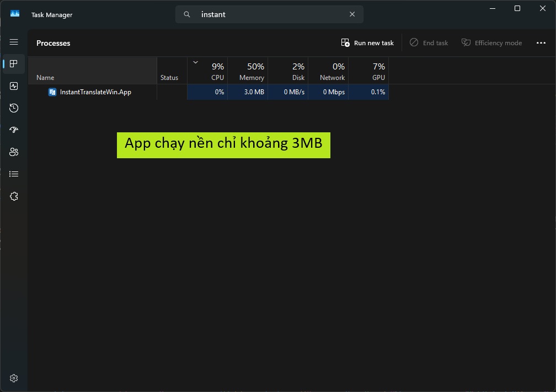Click the search field containing 'instant'
556x392 pixels.
pos(269,14)
